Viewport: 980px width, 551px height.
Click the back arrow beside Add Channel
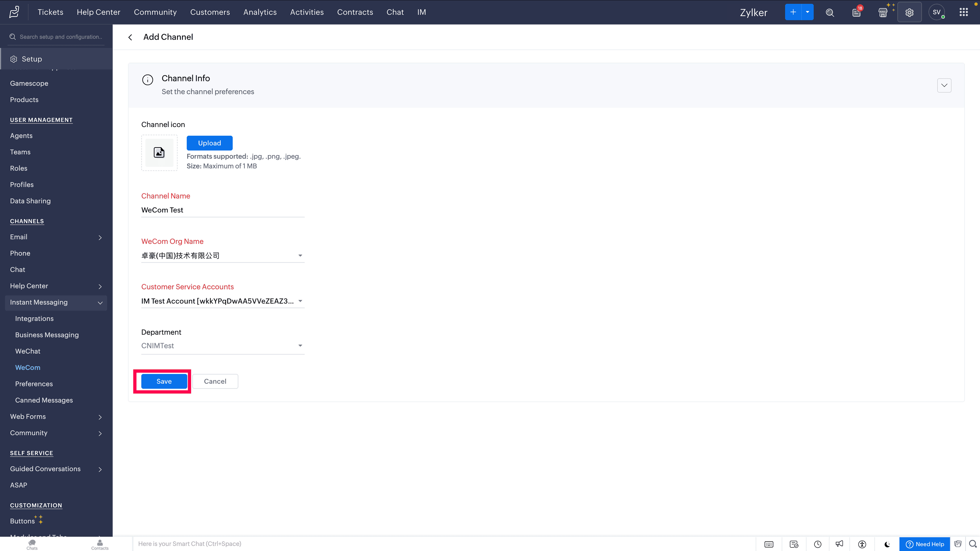pyautogui.click(x=130, y=37)
